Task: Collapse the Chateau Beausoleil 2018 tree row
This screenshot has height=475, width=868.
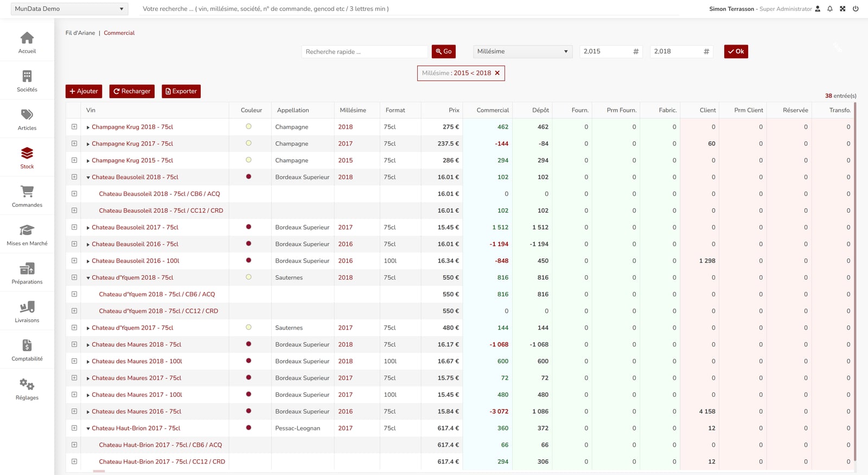Action: click(x=88, y=178)
